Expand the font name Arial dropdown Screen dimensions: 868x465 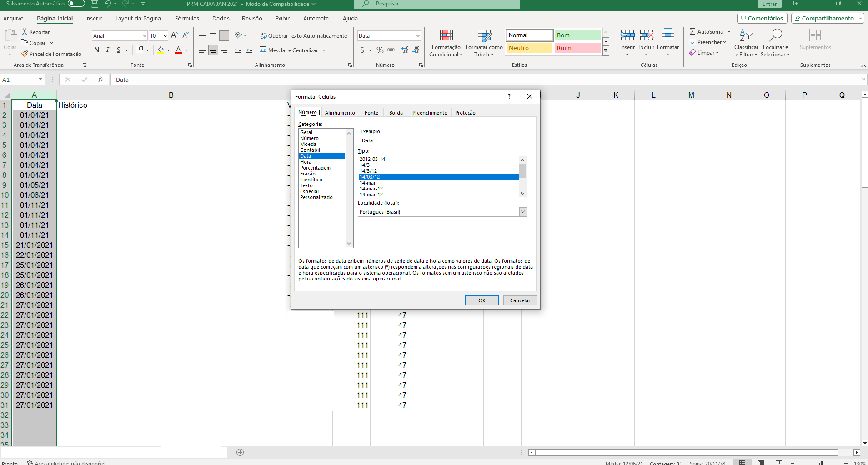[x=145, y=36]
